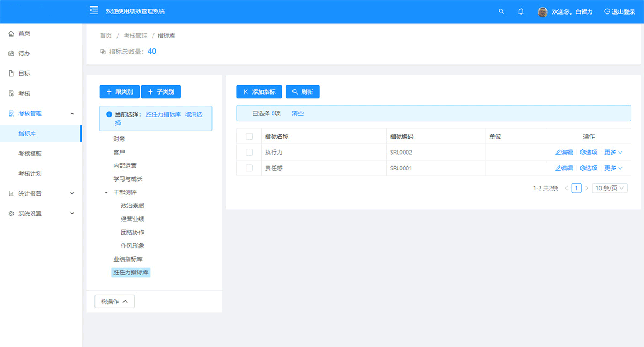The width and height of the screenshot is (644, 347).
Task: Tick the checkbox for 责任感 row
Action: click(249, 168)
